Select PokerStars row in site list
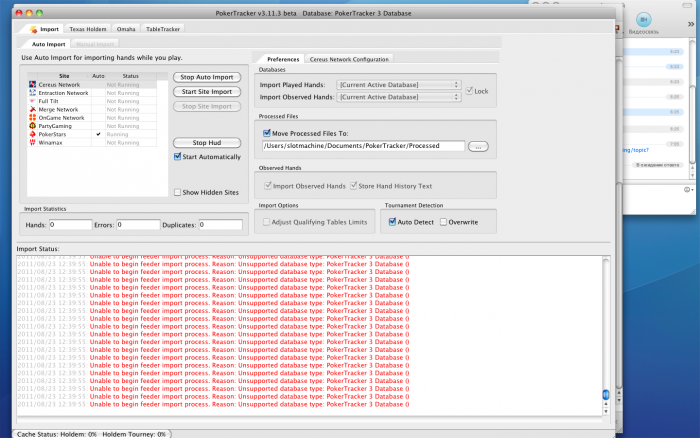Image resolution: width=700 pixels, height=438 pixels. coord(92,134)
